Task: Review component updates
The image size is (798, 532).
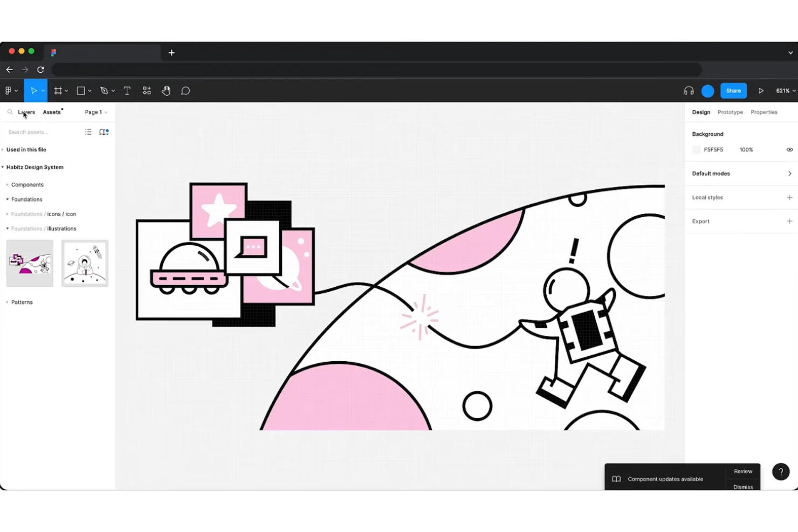Action: tap(743, 471)
